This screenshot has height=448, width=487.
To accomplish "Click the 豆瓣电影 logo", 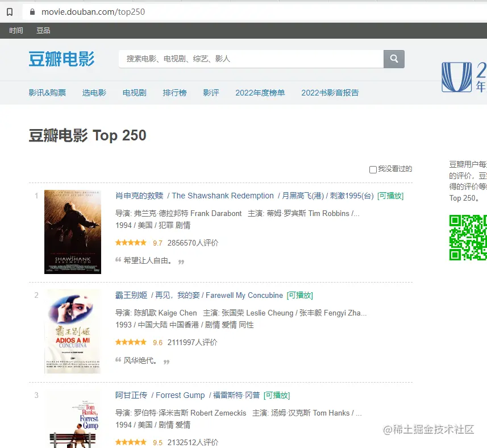I will pyautogui.click(x=61, y=59).
